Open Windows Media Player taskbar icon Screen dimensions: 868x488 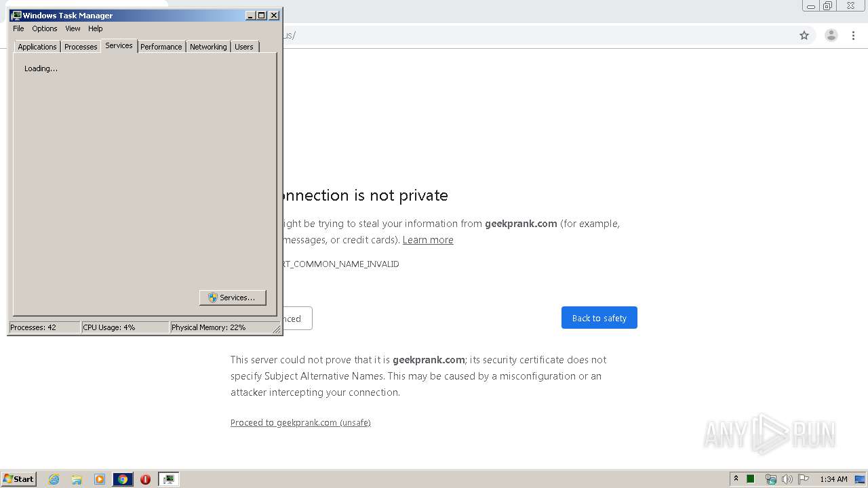click(100, 479)
